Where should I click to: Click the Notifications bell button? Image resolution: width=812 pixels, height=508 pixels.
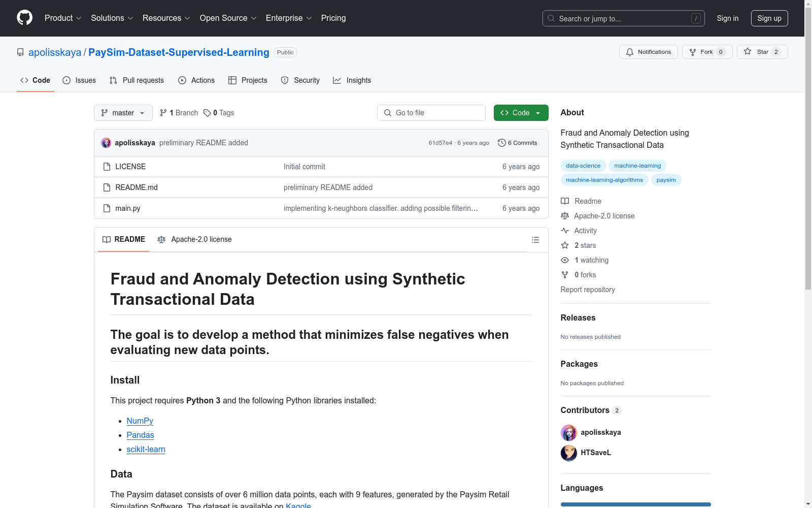648,52
